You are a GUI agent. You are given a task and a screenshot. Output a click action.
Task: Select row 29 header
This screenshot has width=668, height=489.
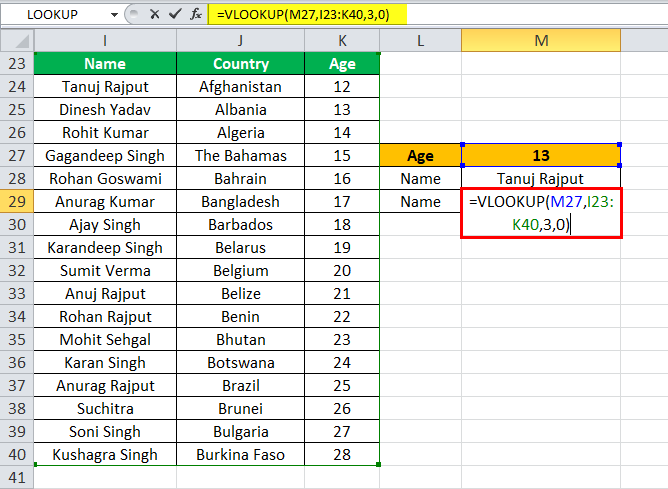17,201
